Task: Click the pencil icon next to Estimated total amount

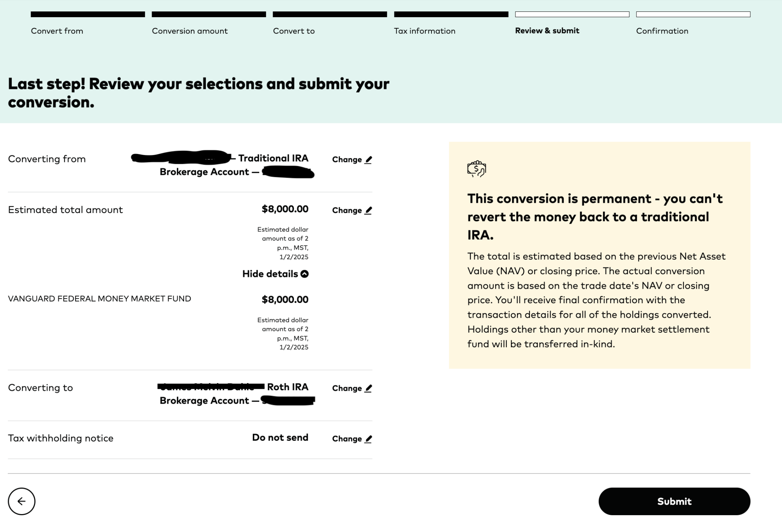Action: 368,210
